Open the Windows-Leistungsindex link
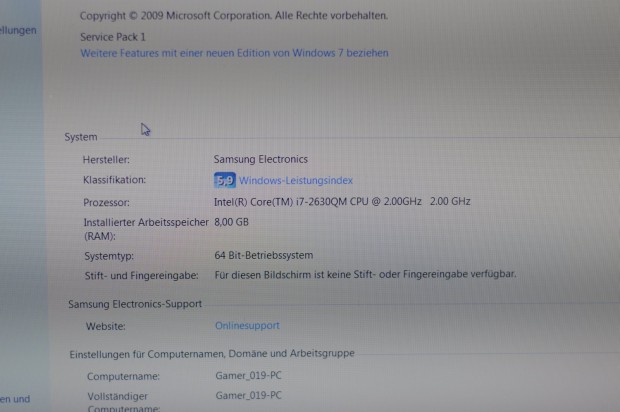Viewport: 620px width, 412px height. [296, 181]
